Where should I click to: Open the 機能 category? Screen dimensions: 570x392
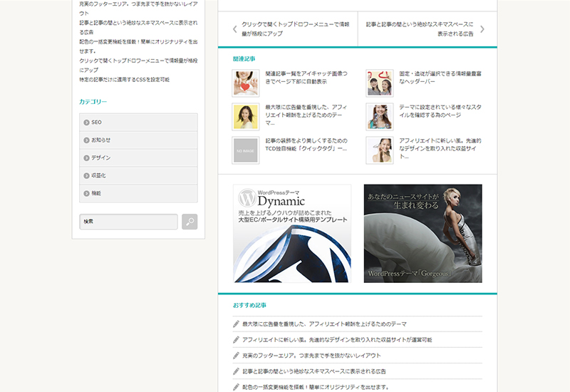coord(138,193)
